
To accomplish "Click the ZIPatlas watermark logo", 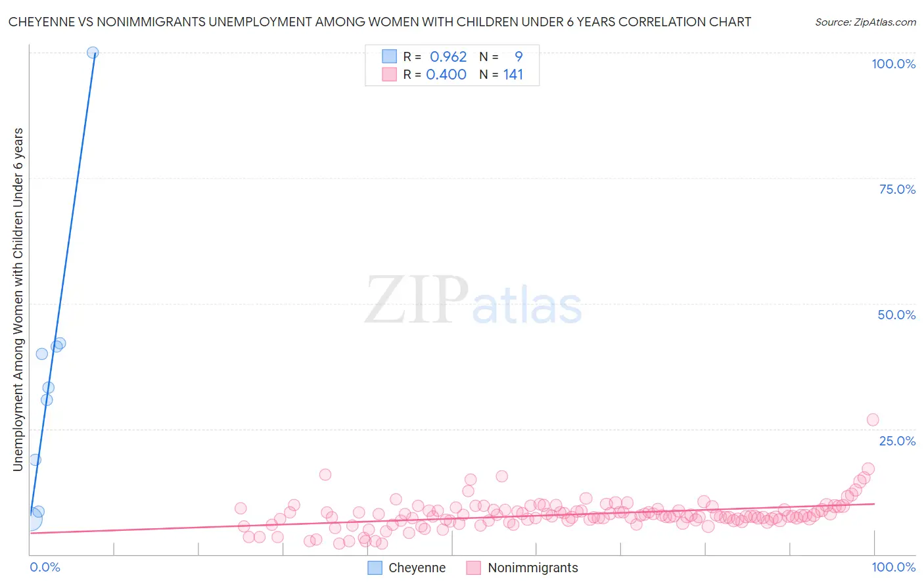I will click(473, 300).
